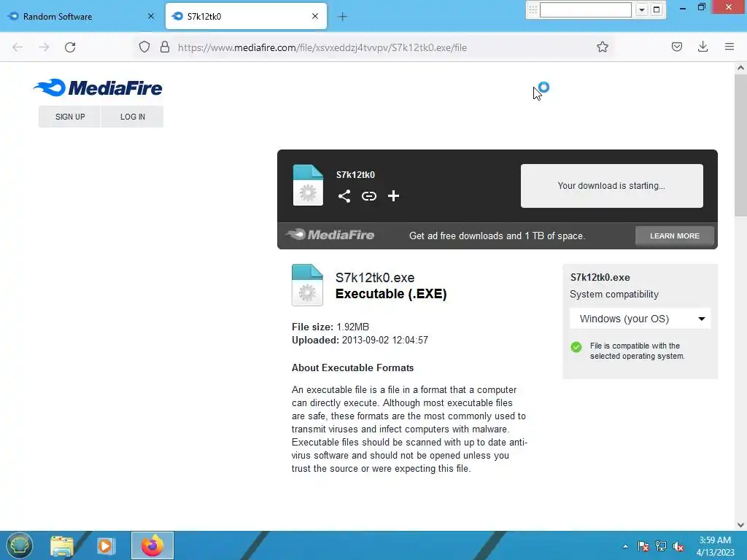Open the tracking protection shield icon
This screenshot has width=747, height=560.
pyautogui.click(x=144, y=47)
